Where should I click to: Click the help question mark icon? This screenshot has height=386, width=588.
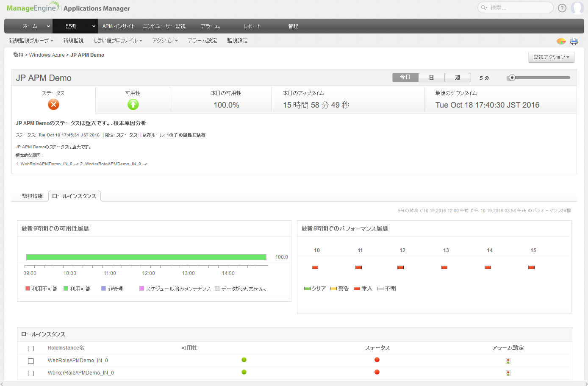tap(562, 8)
